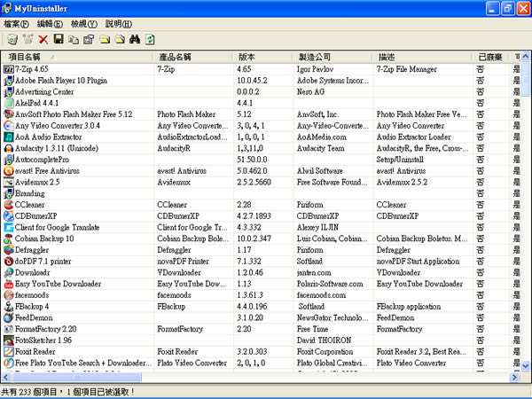Click the CDBurnerXP entry icon

[x=9, y=216]
